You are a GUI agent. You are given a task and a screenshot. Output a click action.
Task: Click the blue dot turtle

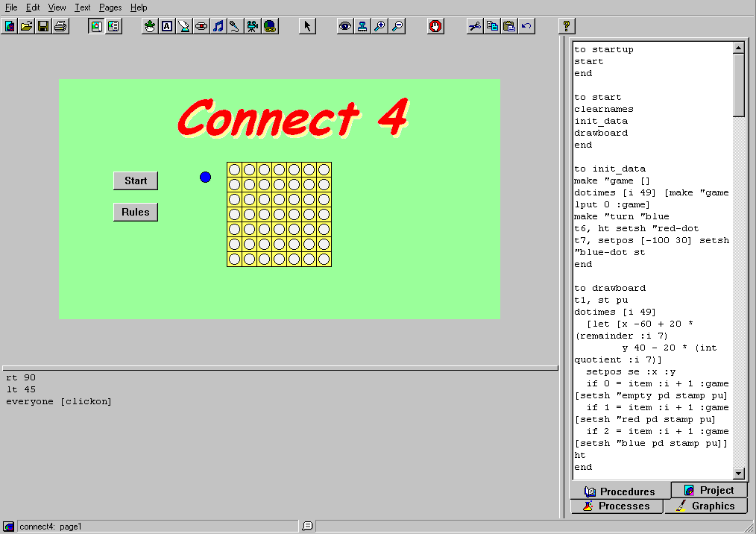pos(205,177)
